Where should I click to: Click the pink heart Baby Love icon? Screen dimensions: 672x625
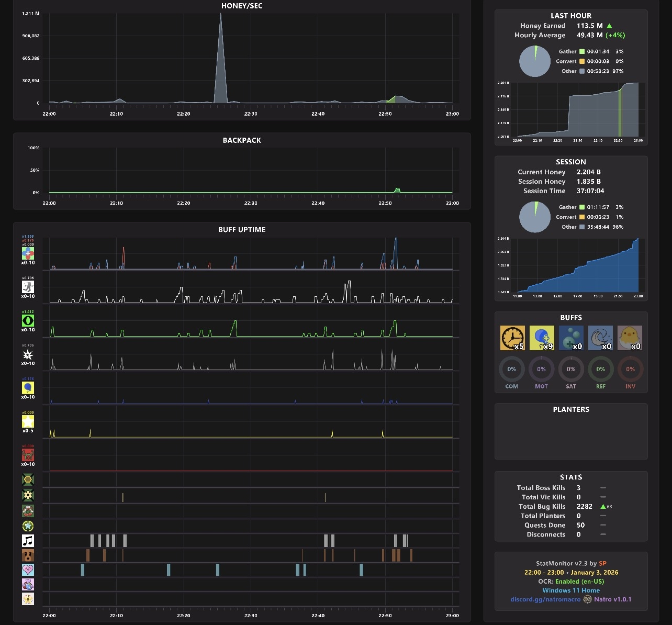(x=28, y=570)
